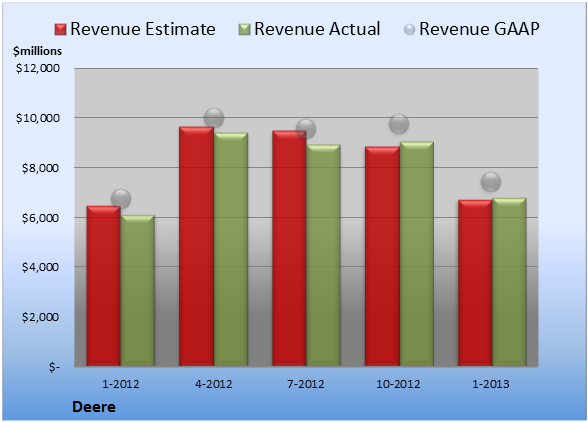Click the gray Revenue GAAP legend marker
The image size is (588, 422).
pos(410,30)
